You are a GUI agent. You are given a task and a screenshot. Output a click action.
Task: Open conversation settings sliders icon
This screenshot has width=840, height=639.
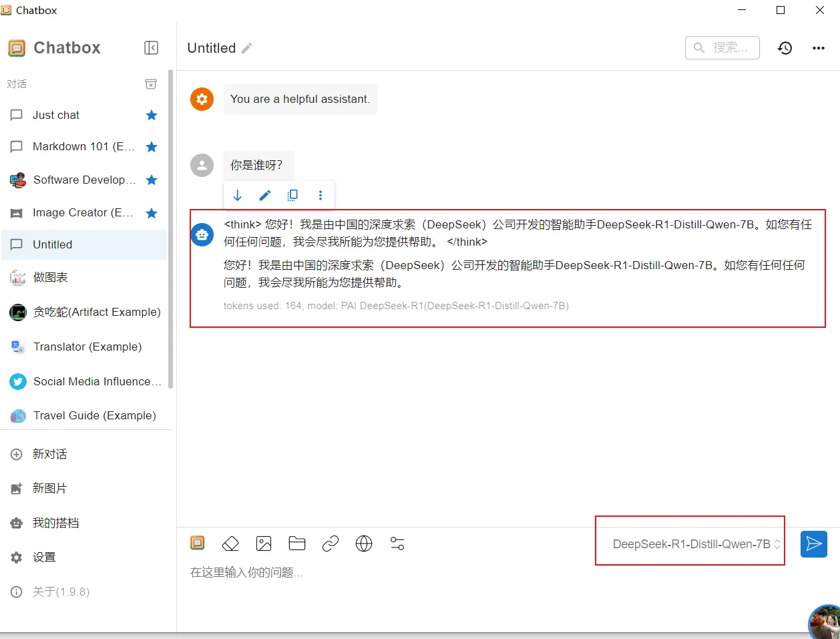[x=397, y=544]
